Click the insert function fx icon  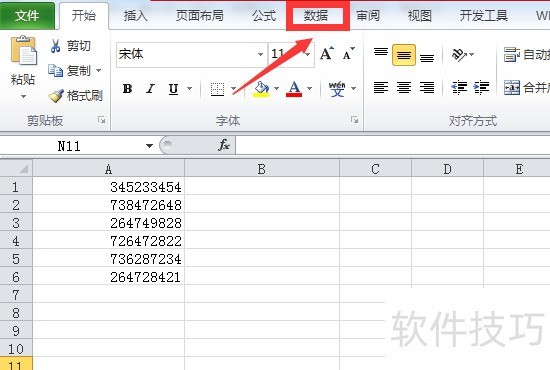click(224, 145)
